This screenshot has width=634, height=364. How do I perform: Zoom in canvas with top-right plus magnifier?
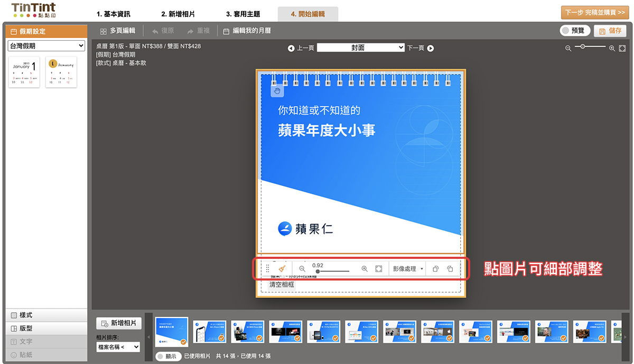pos(612,48)
